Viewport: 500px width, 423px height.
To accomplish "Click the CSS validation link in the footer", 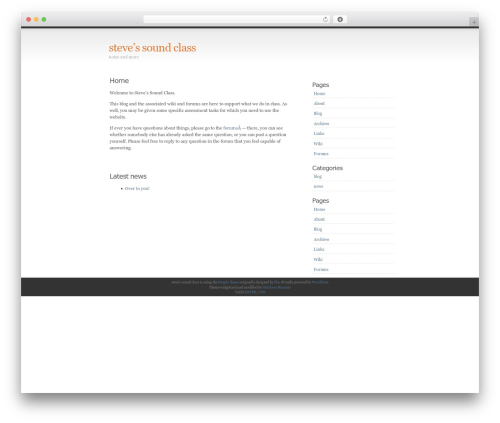I will (x=262, y=292).
